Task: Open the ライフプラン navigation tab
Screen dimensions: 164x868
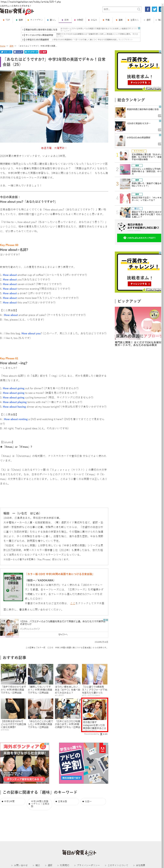Action: 36,20
